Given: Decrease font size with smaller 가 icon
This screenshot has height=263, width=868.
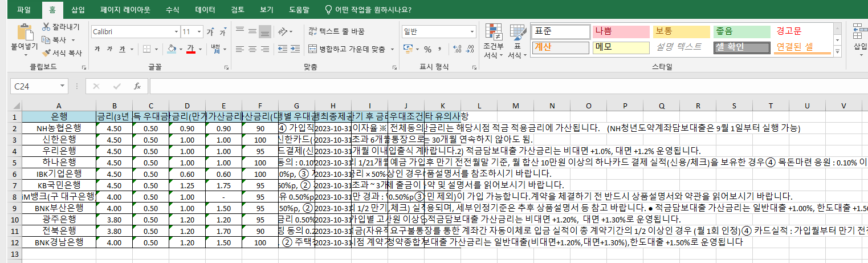Looking at the screenshot, I should [223, 31].
